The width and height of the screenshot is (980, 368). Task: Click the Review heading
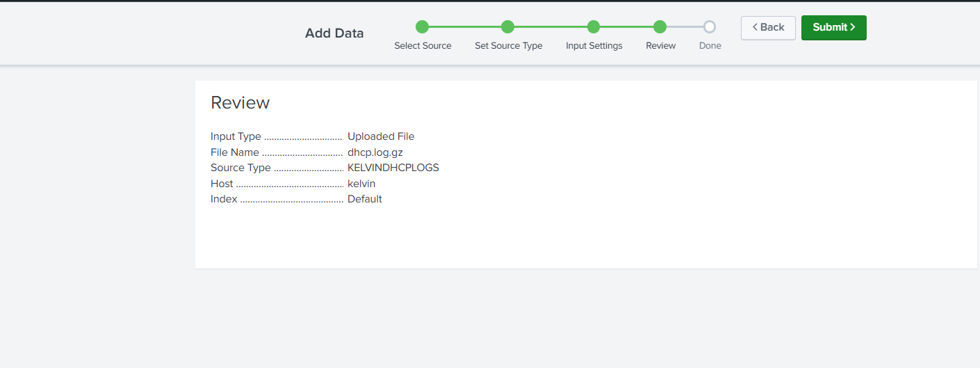[240, 103]
